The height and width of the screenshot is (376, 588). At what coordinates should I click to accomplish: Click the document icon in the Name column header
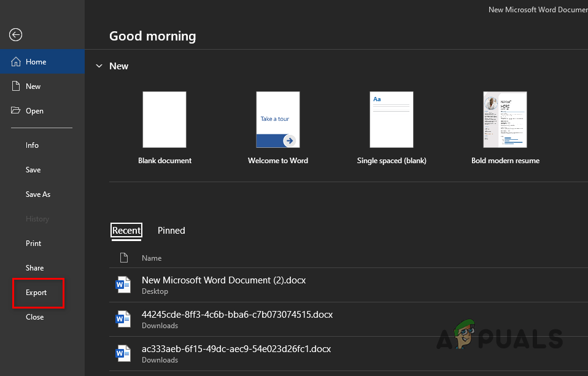coord(123,258)
